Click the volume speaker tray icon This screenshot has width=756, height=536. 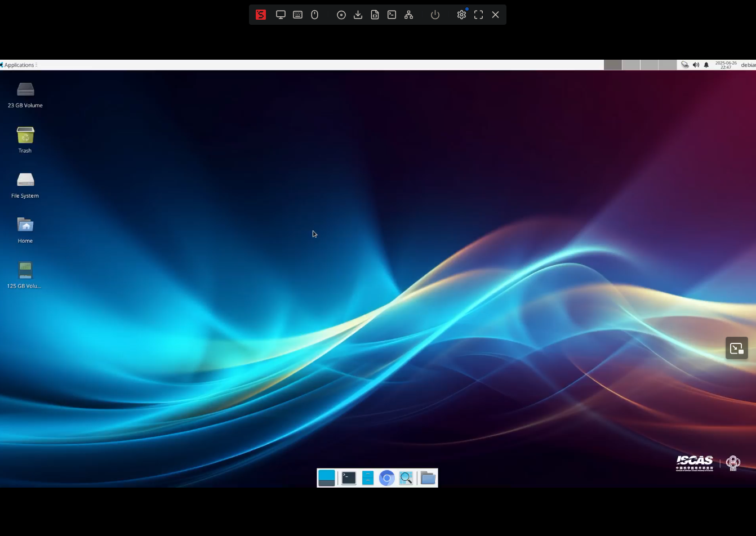coord(696,65)
